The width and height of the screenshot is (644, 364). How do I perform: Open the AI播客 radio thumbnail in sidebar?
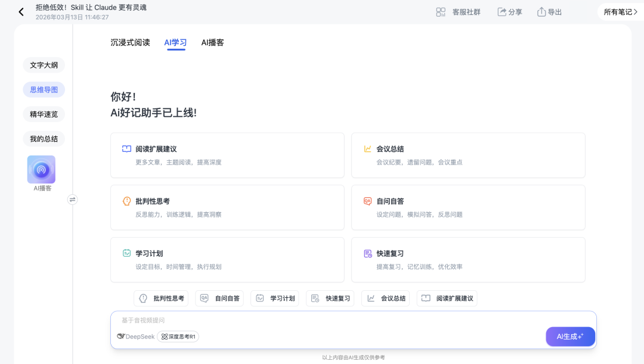coord(41,169)
